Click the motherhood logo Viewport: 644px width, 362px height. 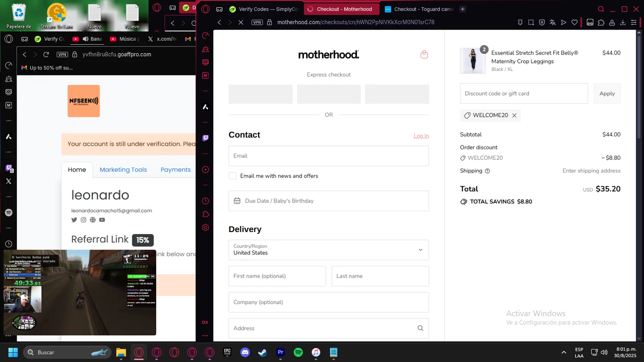tap(328, 54)
